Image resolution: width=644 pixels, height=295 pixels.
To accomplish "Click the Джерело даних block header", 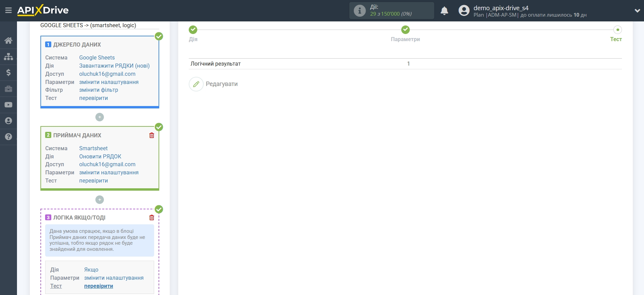I will pos(77,45).
